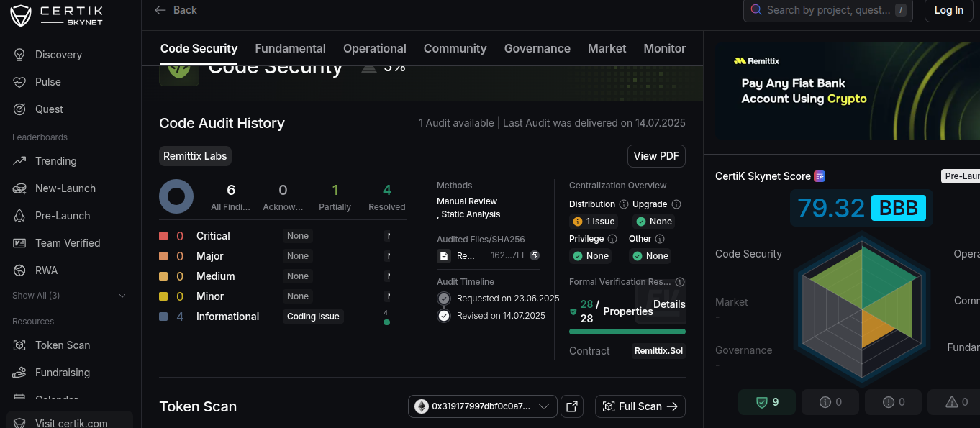This screenshot has height=428, width=980.
Task: Click the 28/28 properties progress bar
Action: 627,332
